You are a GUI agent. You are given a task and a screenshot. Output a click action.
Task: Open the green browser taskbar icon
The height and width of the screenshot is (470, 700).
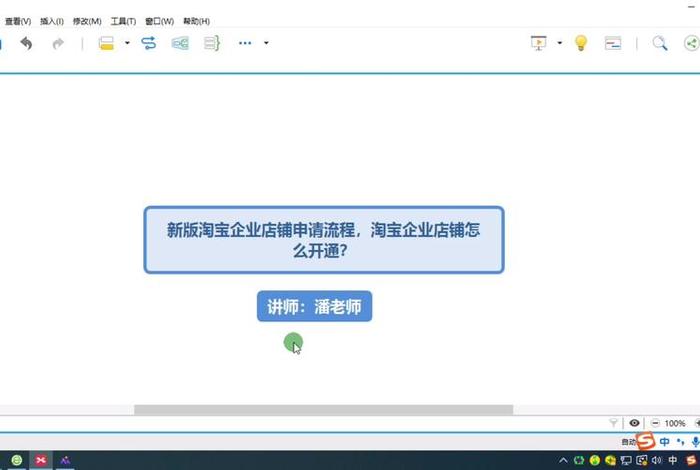[17, 460]
